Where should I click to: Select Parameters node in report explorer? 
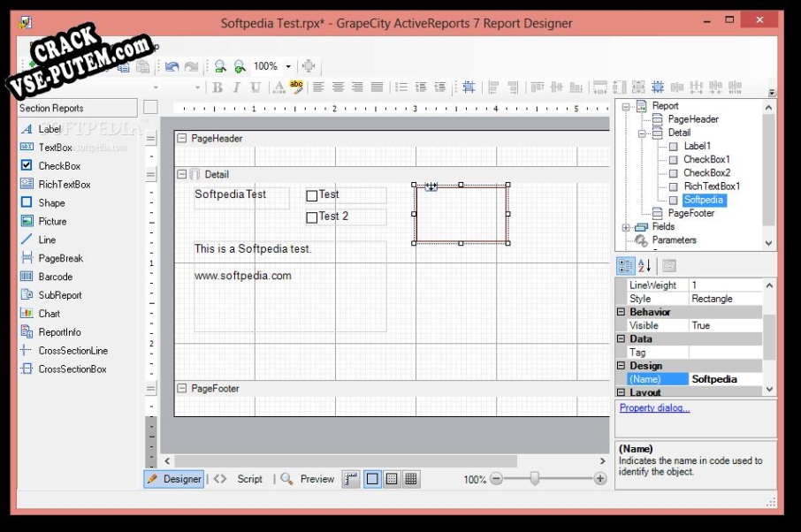coord(675,240)
